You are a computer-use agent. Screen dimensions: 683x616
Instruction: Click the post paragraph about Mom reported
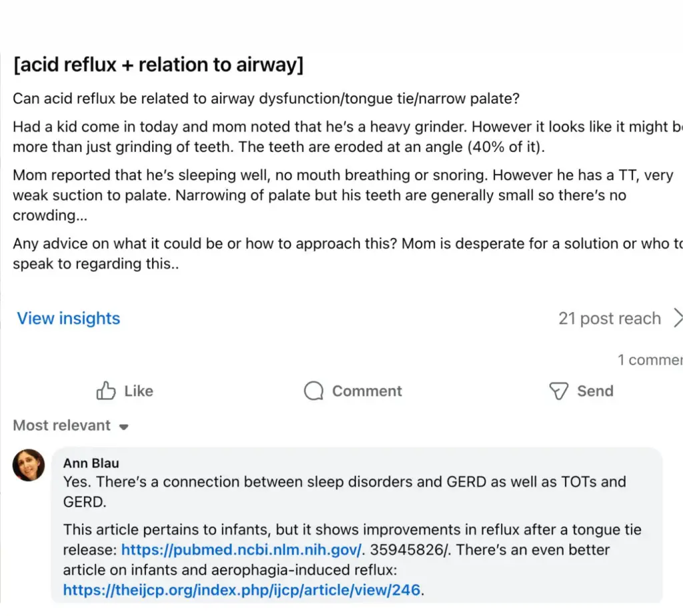pyautogui.click(x=343, y=195)
